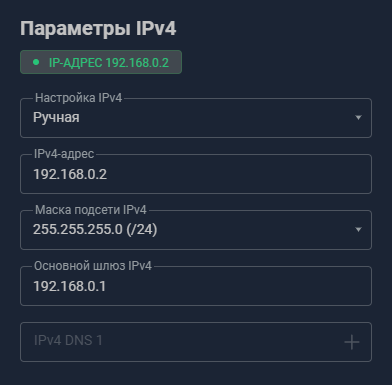Focus the Основной шлюз IPv4 input field

click(196, 286)
